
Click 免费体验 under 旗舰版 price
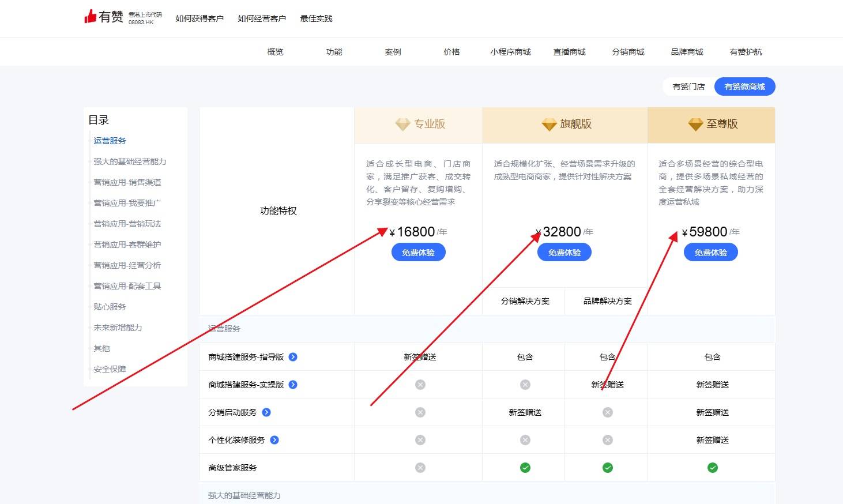coord(564,253)
